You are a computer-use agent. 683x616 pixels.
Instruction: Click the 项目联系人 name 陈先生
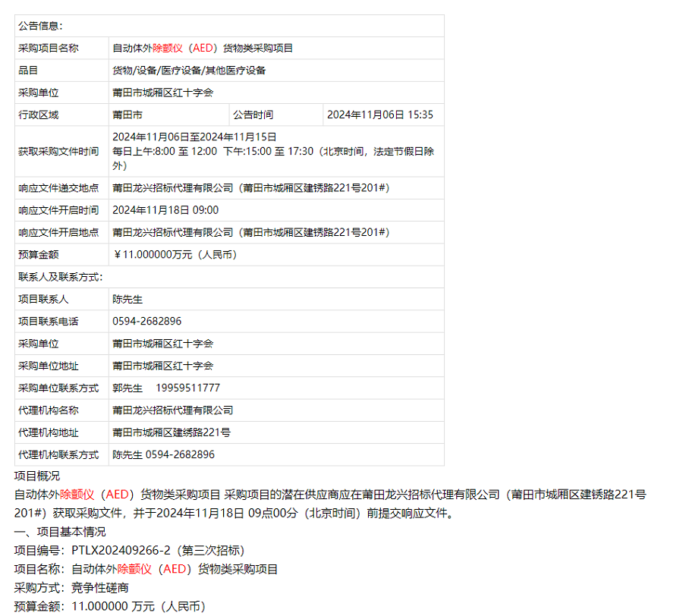tap(127, 300)
